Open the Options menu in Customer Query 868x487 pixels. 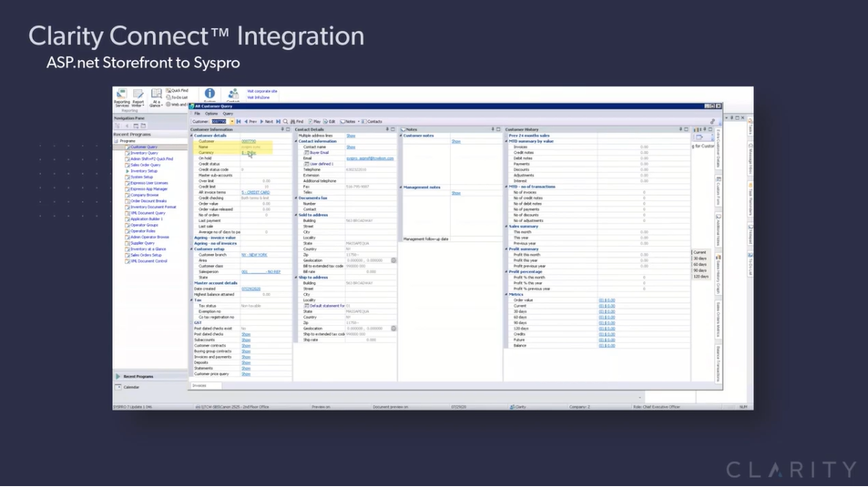211,114
